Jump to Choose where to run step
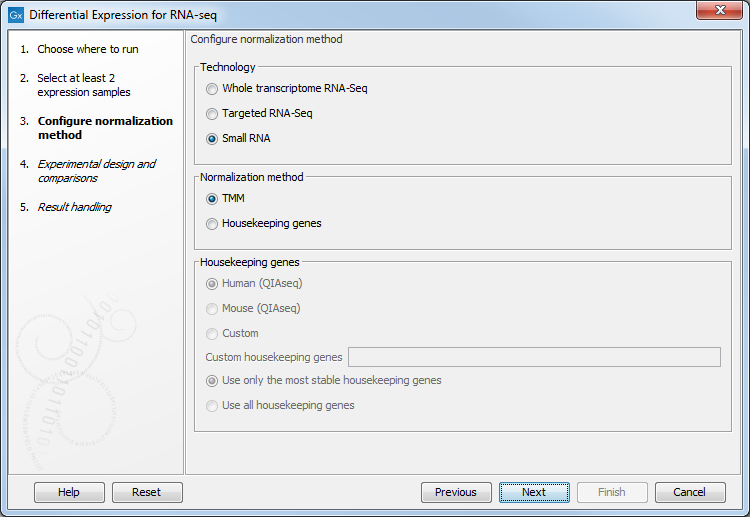 88,49
